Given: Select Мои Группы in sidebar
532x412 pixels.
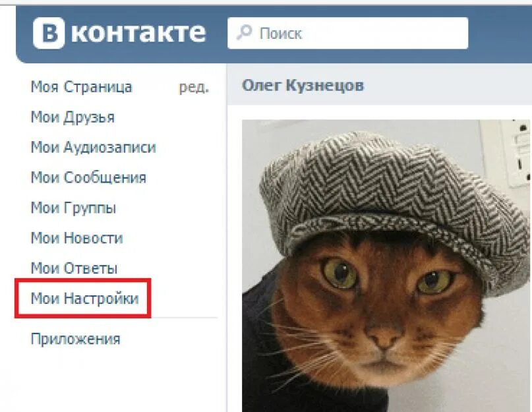Looking at the screenshot, I should [x=73, y=208].
